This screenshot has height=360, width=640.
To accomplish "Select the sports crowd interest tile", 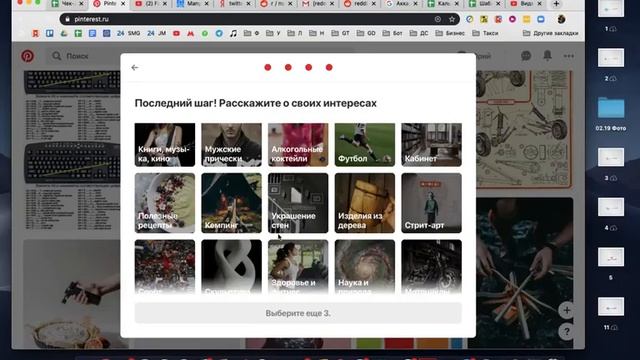I will (x=165, y=267).
